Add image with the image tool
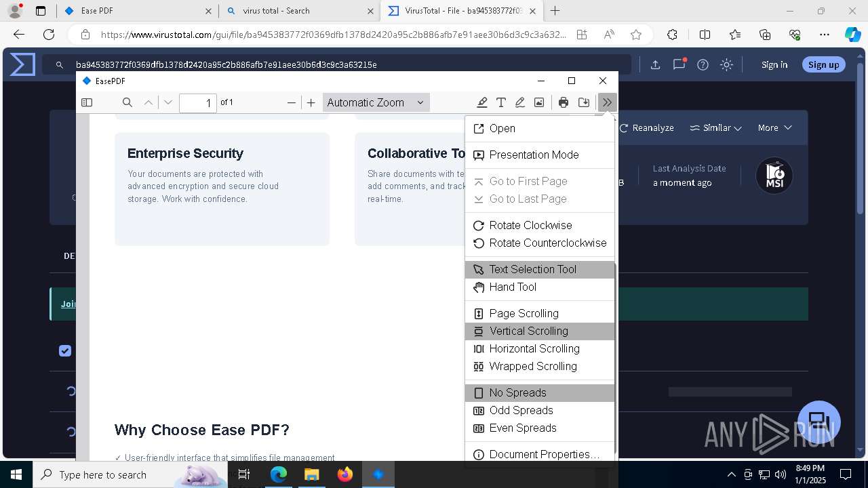Image resolution: width=868 pixels, height=488 pixels. click(539, 102)
